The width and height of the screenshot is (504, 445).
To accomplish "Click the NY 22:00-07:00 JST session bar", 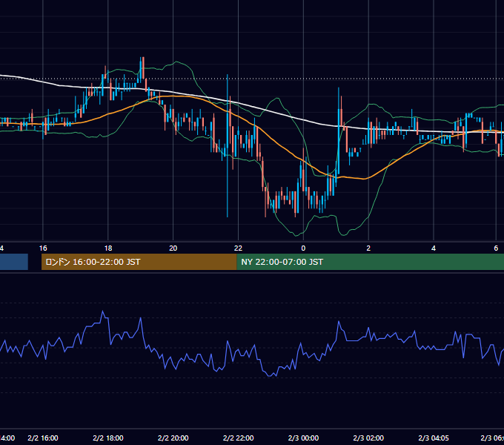I will click(371, 262).
